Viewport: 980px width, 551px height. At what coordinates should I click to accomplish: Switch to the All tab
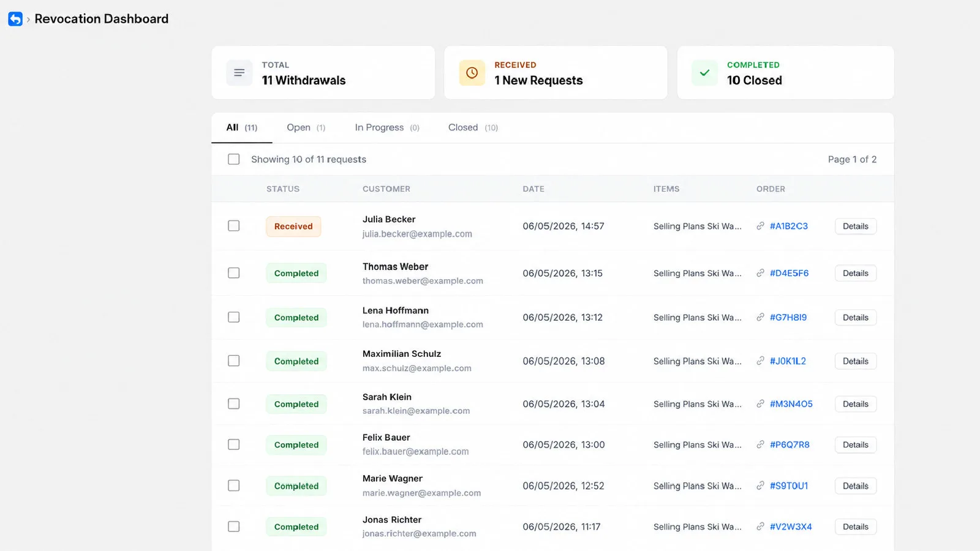click(242, 127)
